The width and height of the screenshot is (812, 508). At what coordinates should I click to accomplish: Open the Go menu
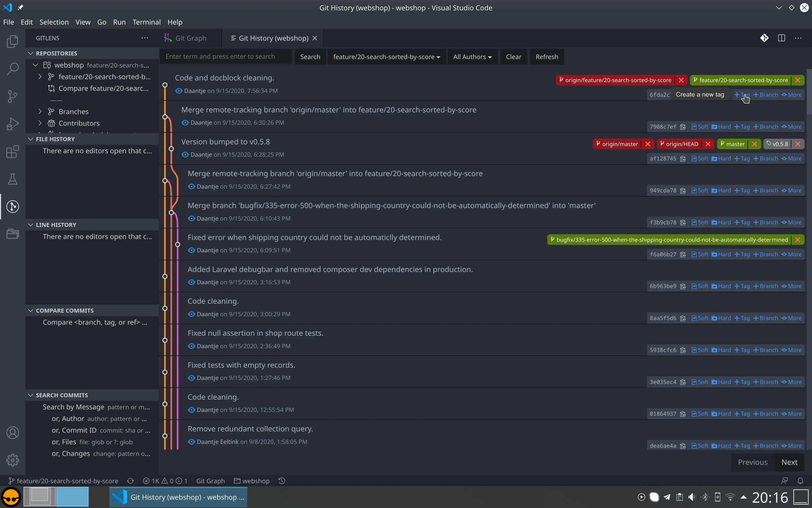click(x=102, y=22)
